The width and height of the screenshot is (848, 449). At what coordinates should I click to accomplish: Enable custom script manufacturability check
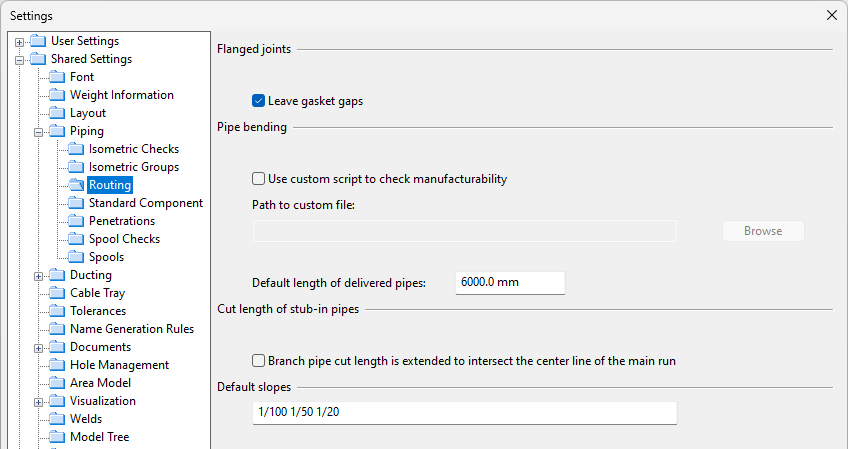point(259,179)
